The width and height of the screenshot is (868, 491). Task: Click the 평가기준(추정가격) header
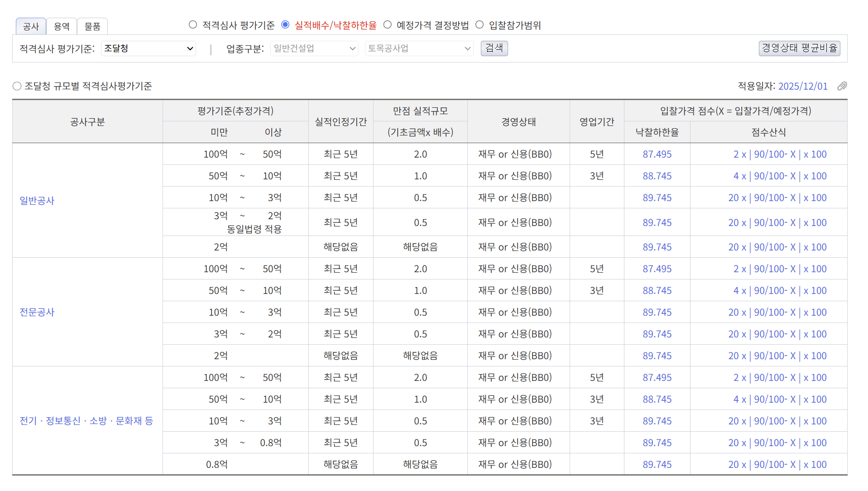click(235, 111)
